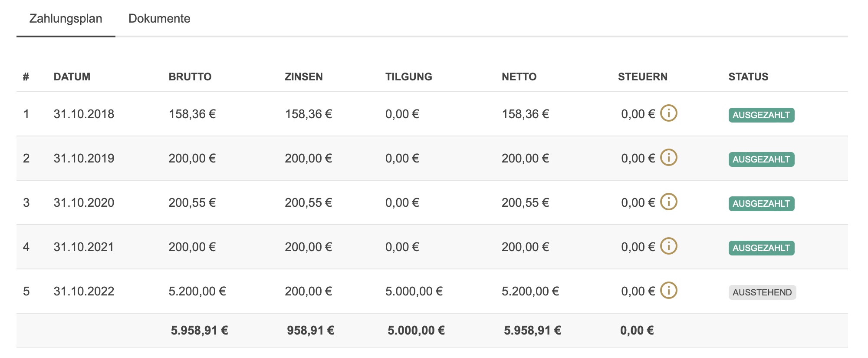This screenshot has height=358, width=868.
Task: Select the 5.200,00 € brutto amount
Action: [x=197, y=291]
